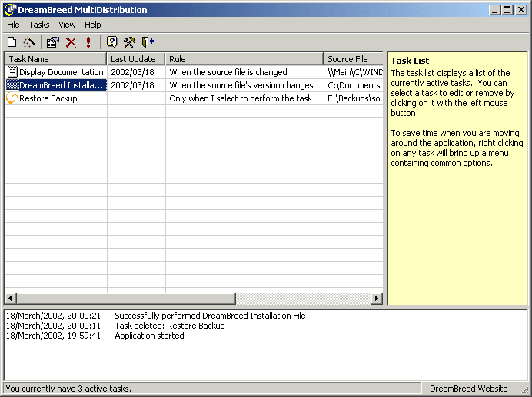Open settings hammer and wrench icon

(129, 42)
